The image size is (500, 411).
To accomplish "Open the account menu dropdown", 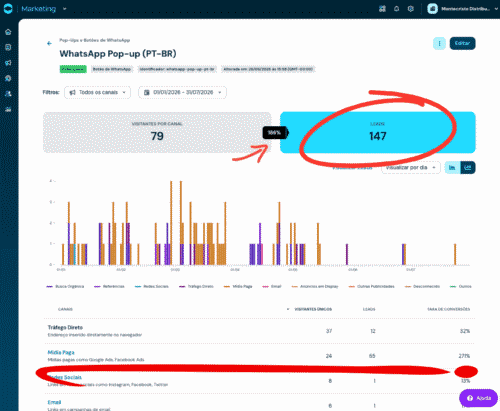I will 463,9.
